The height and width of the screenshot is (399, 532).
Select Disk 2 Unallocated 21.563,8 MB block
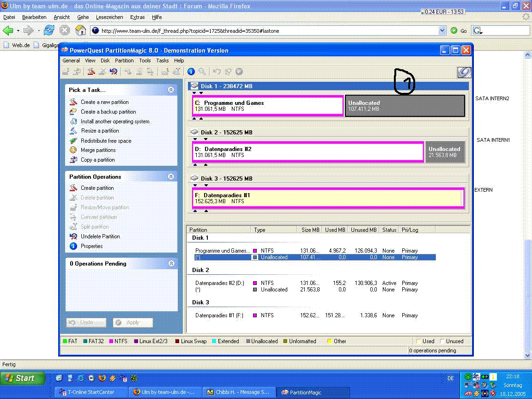[445, 152]
